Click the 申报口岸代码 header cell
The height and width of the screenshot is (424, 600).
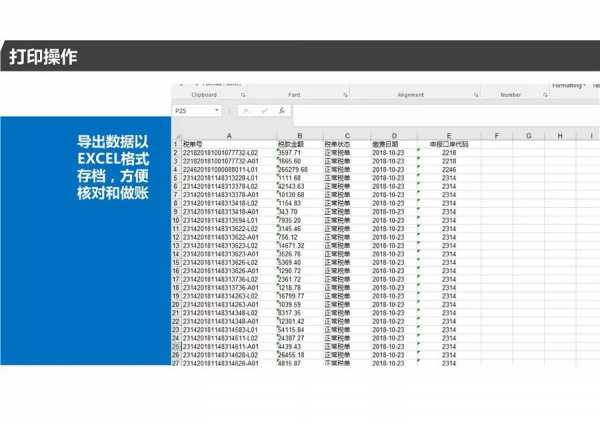(448, 144)
